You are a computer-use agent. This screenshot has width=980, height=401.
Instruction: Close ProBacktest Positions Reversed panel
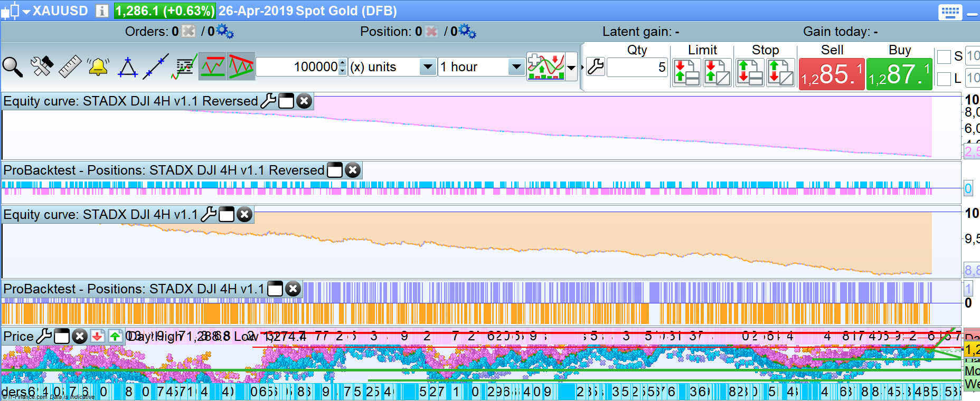(x=353, y=170)
